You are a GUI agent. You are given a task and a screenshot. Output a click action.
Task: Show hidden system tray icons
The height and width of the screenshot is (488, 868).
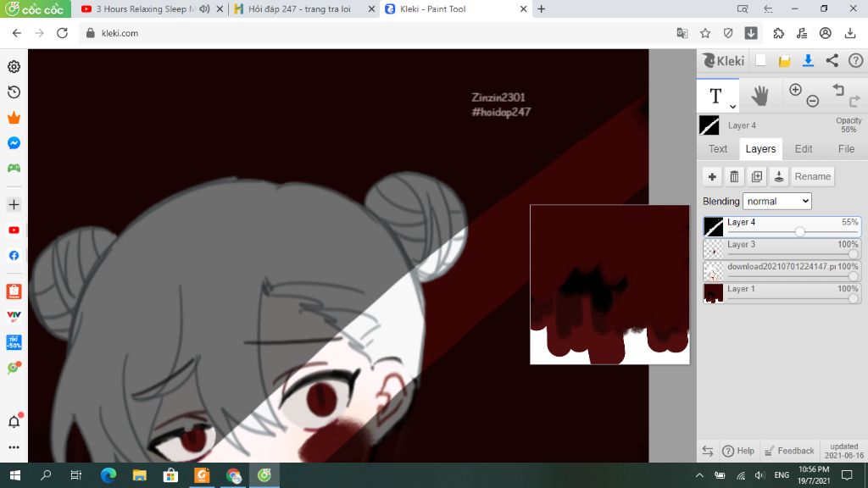pyautogui.click(x=699, y=475)
